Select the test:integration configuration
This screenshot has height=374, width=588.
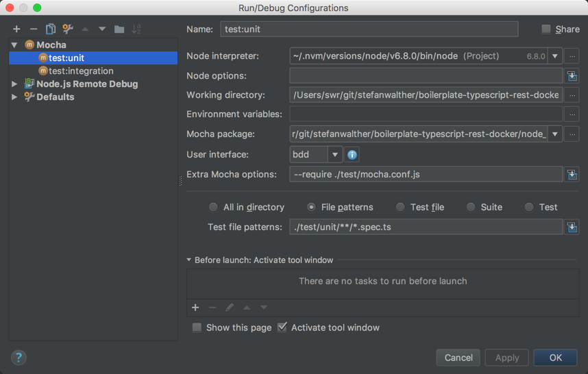81,71
